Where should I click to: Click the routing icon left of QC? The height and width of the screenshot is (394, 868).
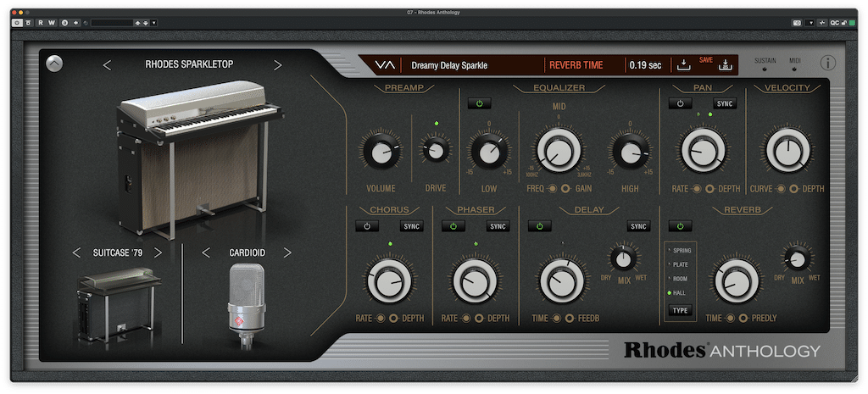click(822, 23)
